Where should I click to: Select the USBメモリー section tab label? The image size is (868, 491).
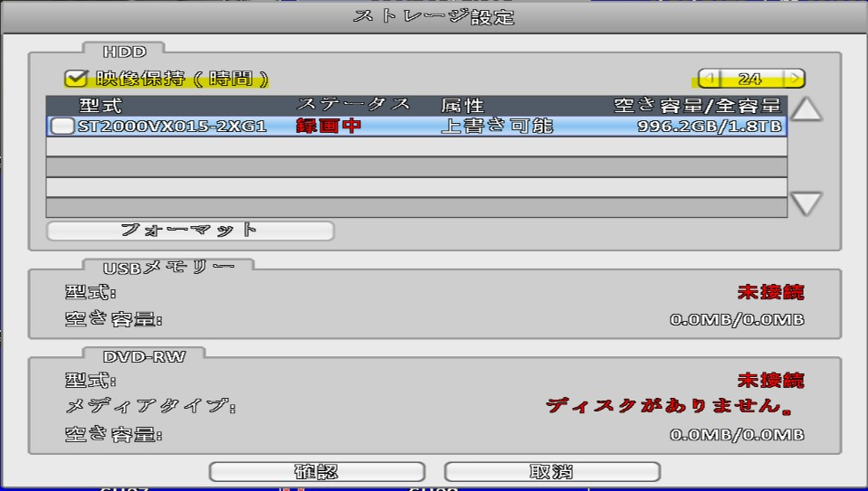coord(168,266)
